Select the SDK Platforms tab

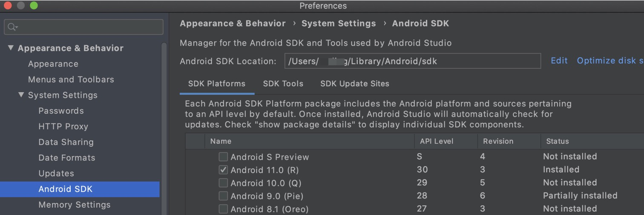[x=216, y=84]
